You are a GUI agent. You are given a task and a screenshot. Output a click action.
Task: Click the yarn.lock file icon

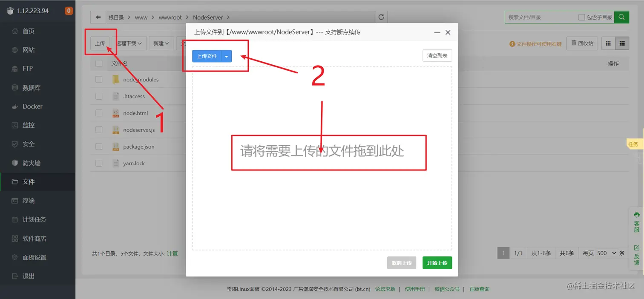pos(115,163)
